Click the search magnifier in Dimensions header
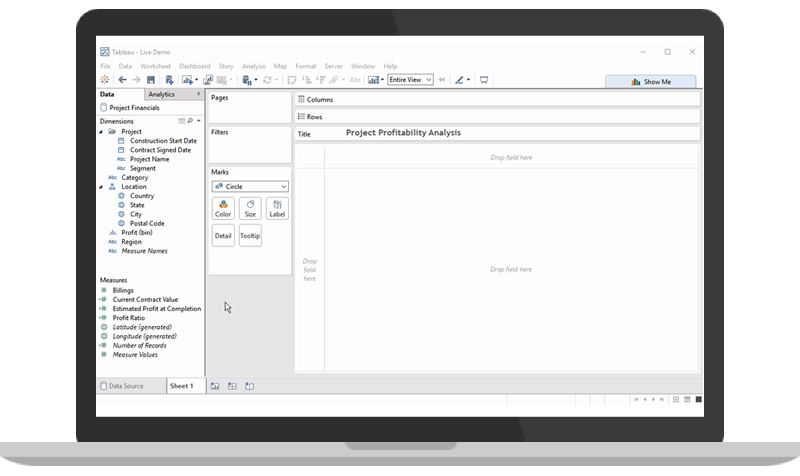The width and height of the screenshot is (800, 476). tap(190, 121)
